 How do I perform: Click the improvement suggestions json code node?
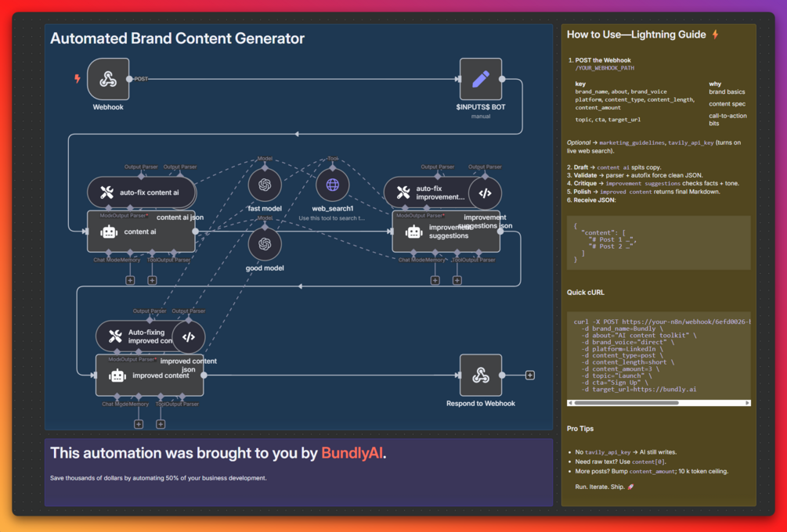click(485, 192)
